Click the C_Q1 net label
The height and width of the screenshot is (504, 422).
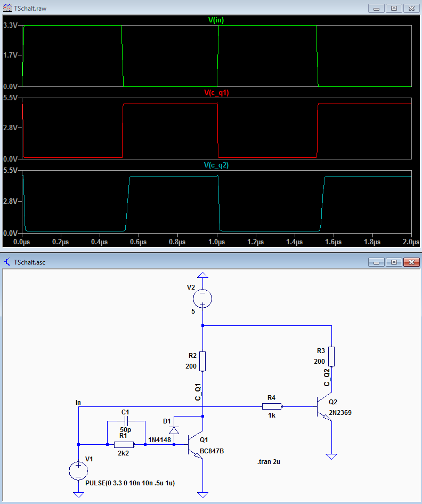point(198,392)
